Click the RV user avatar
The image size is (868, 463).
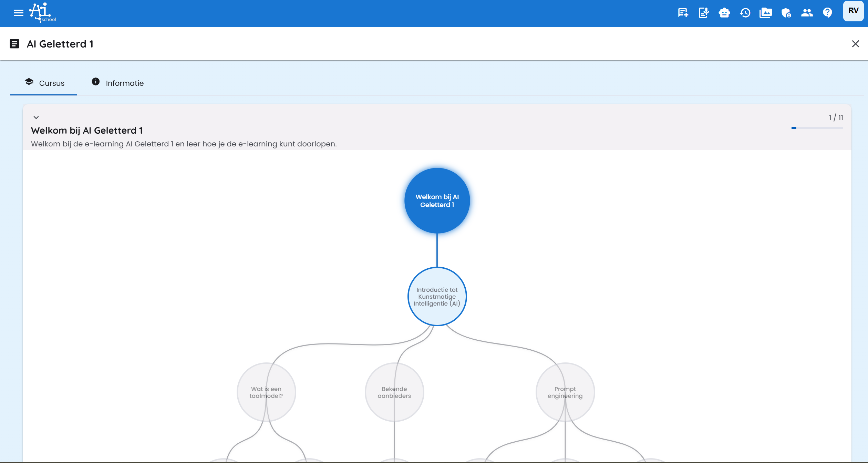(853, 11)
